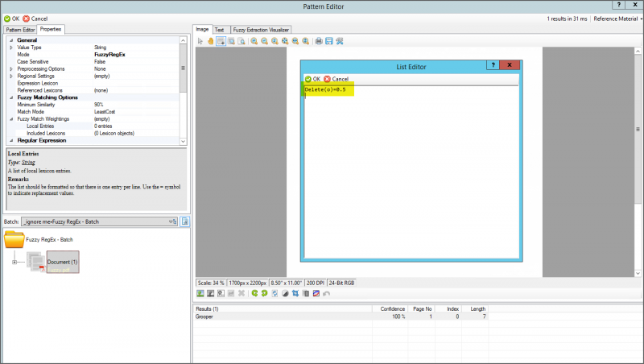Click the red-blue line image icon

[x=316, y=293]
